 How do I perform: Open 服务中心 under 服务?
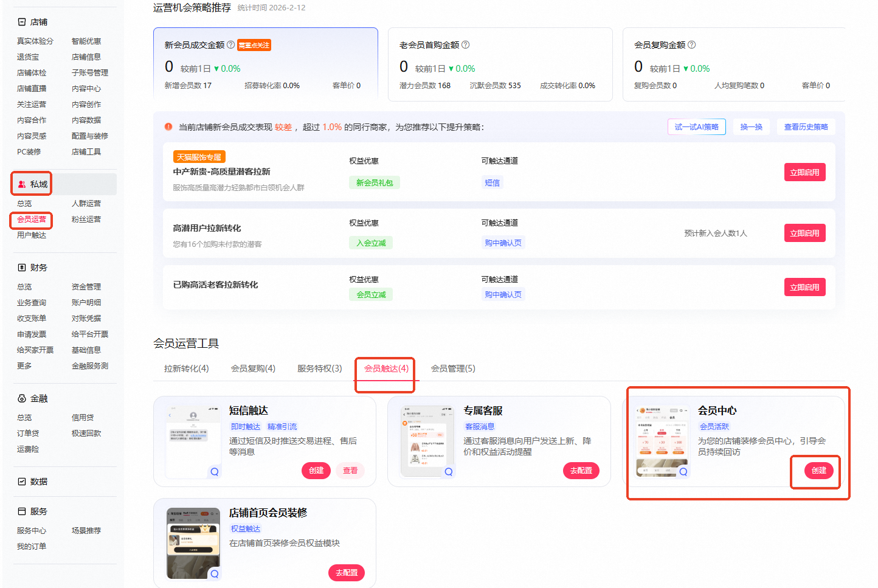point(32,531)
